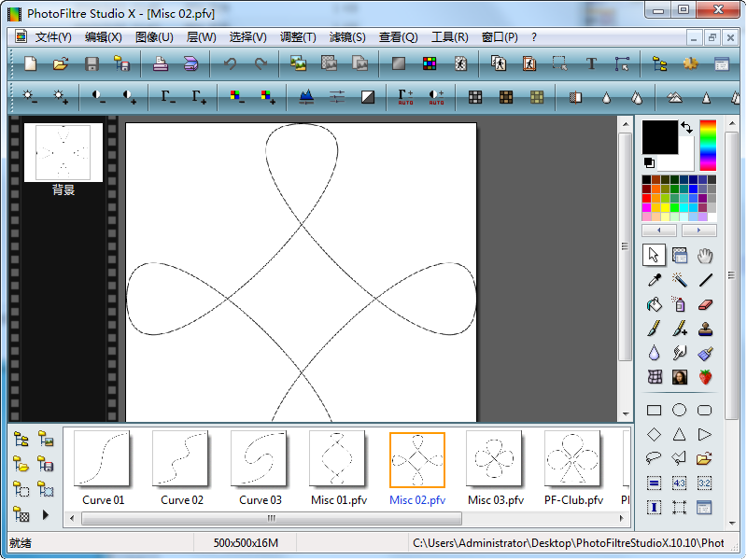Click the New document icon
747x560 pixels.
pyautogui.click(x=31, y=63)
